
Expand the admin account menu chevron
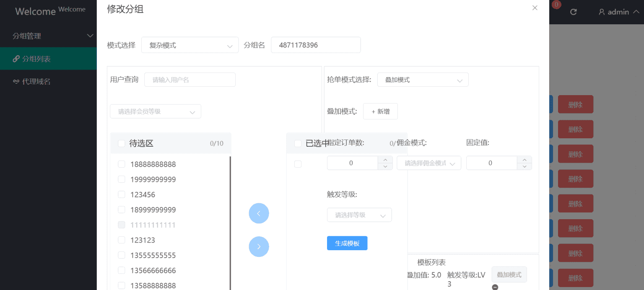point(636,12)
